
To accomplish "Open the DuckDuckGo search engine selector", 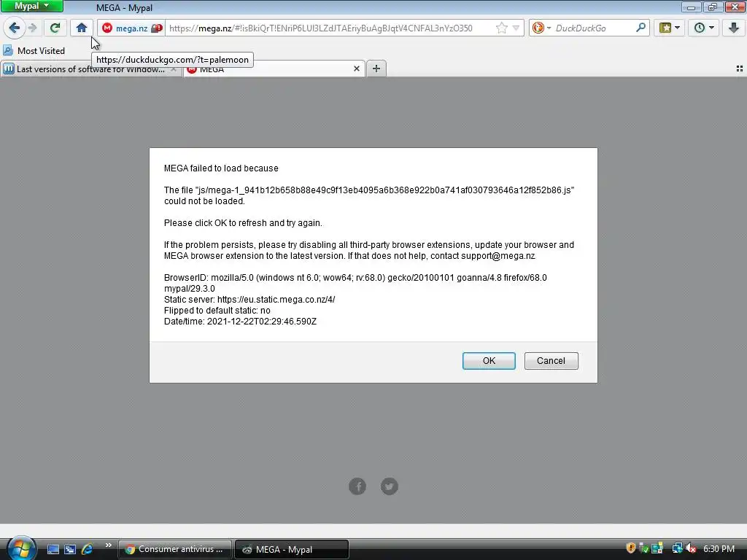I will pyautogui.click(x=541, y=28).
